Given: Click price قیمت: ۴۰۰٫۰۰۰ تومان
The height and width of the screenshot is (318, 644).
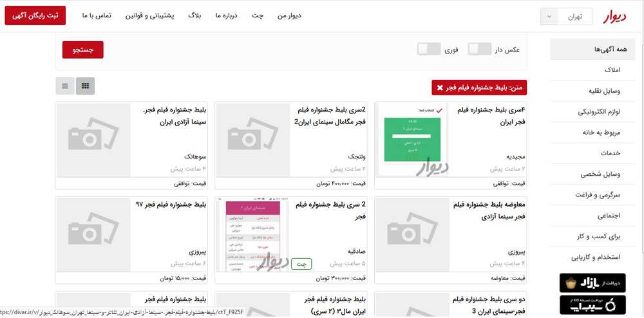Looking at the screenshot, I should (x=341, y=184).
